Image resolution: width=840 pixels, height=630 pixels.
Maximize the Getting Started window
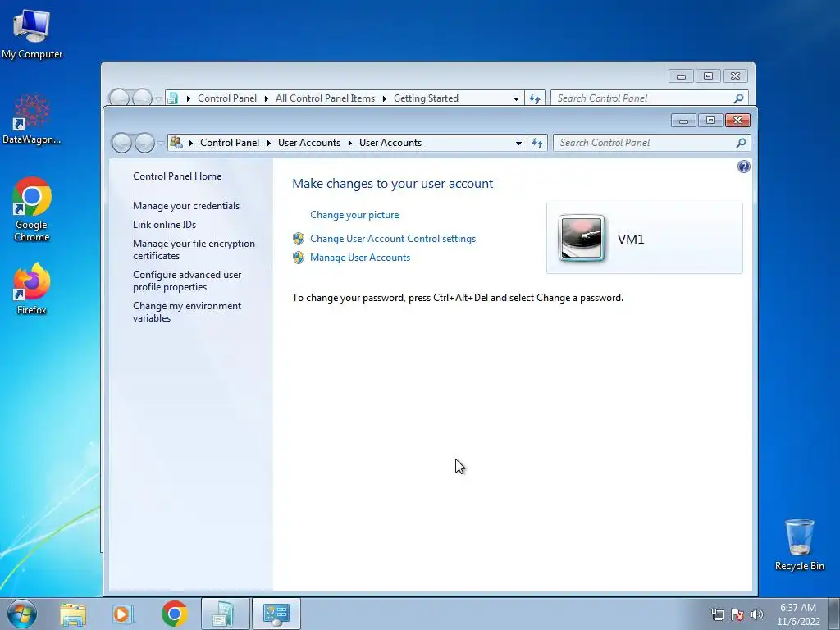pos(708,76)
